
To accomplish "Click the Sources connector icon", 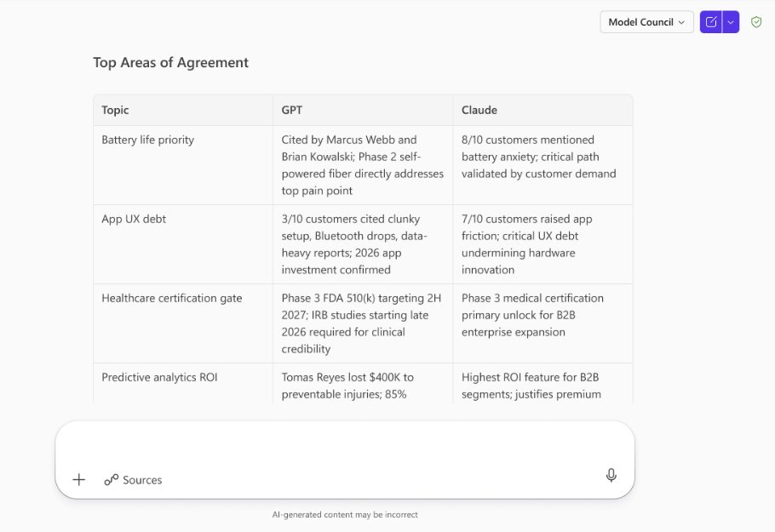I will point(112,480).
